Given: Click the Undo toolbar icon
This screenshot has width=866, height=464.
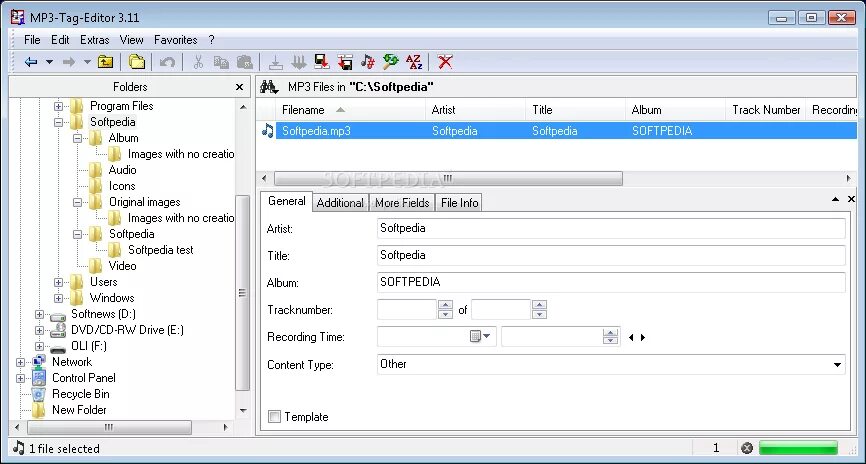Looking at the screenshot, I should click(x=167, y=62).
